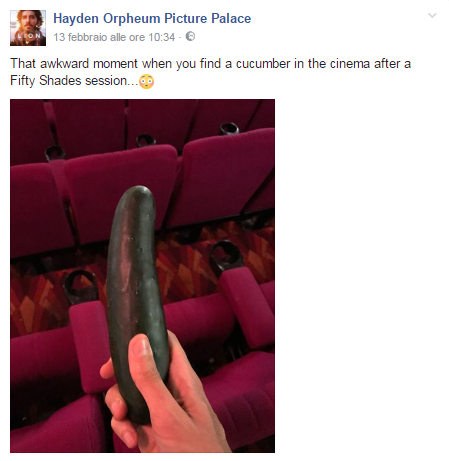Click the 10:34 time permalink
Viewport: 449px width, 461px height.
pos(161,37)
